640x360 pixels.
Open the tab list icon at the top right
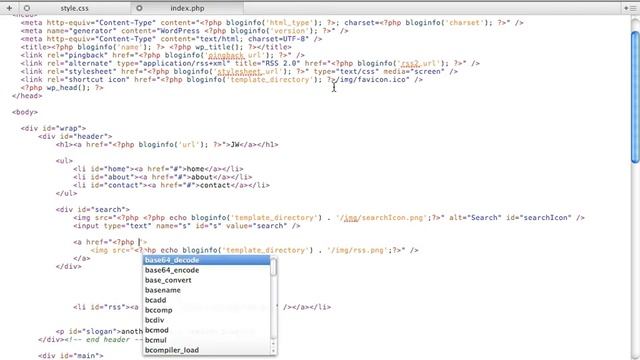[x=631, y=8]
